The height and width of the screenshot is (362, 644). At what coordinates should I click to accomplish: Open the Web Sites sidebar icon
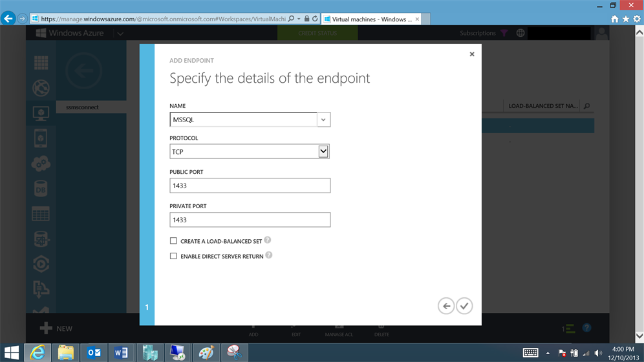click(41, 88)
